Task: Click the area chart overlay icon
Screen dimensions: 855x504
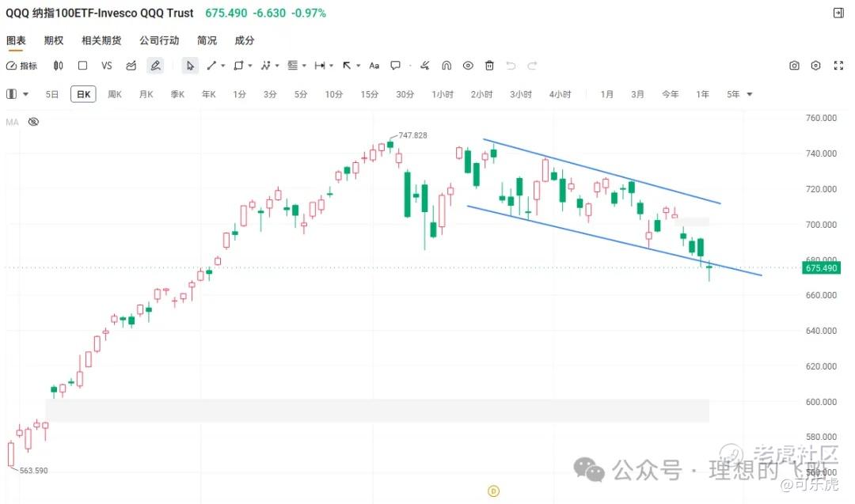Action: click(x=131, y=66)
